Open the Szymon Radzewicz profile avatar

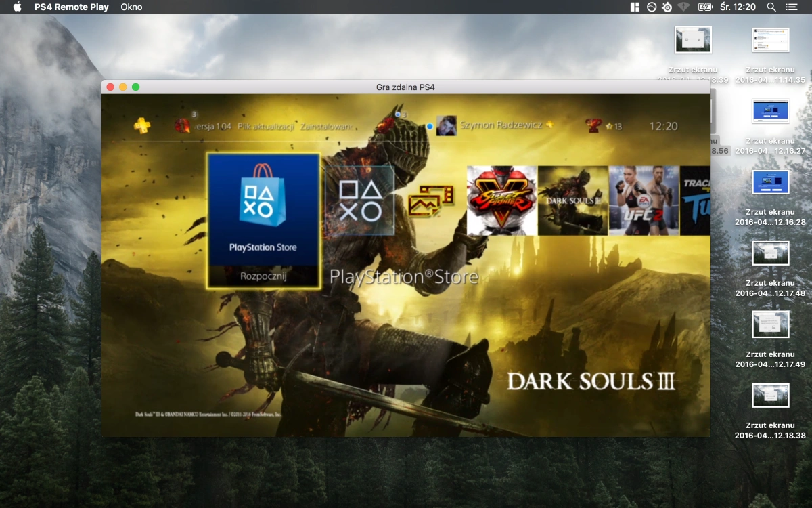pos(446,126)
